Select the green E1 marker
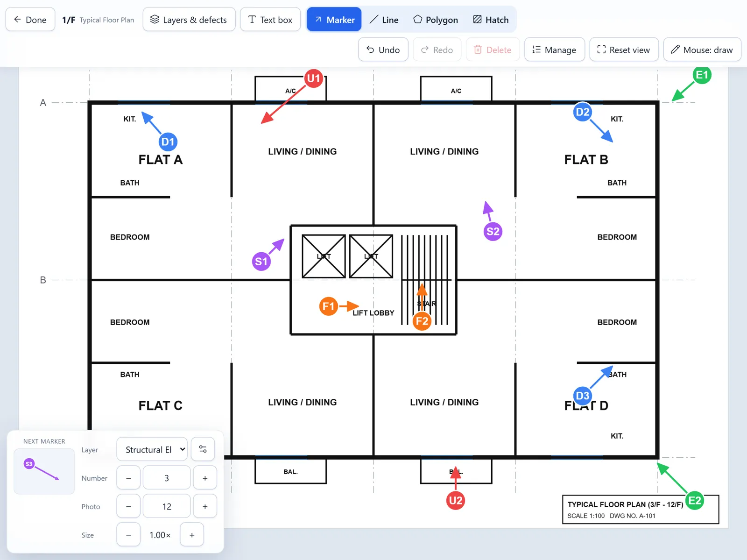Viewport: 747px width, 560px height. click(x=702, y=75)
